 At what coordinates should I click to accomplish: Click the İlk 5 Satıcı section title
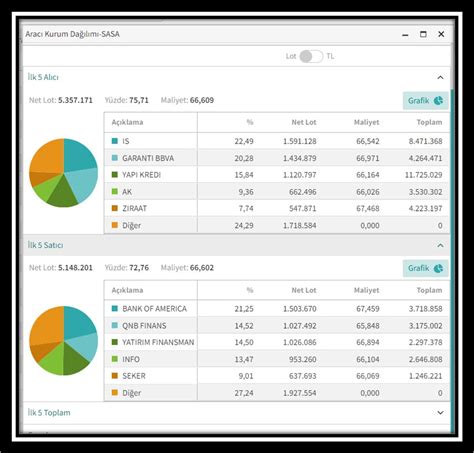tap(45, 245)
